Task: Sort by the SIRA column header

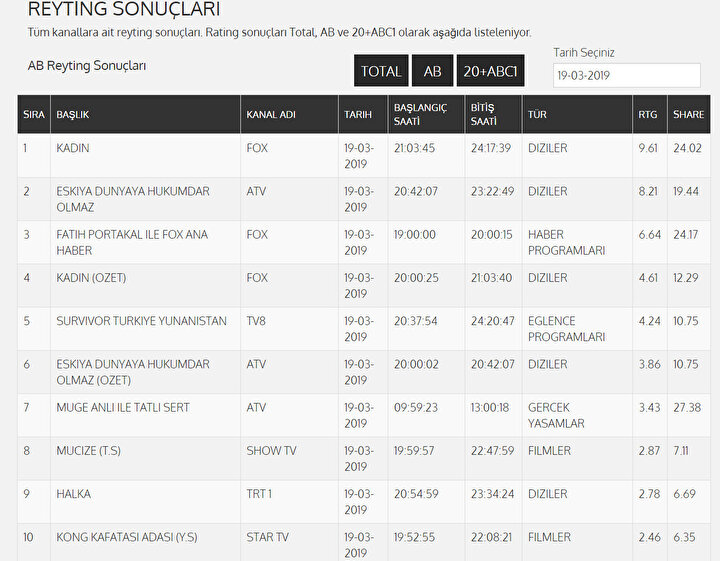Action: pyautogui.click(x=34, y=114)
